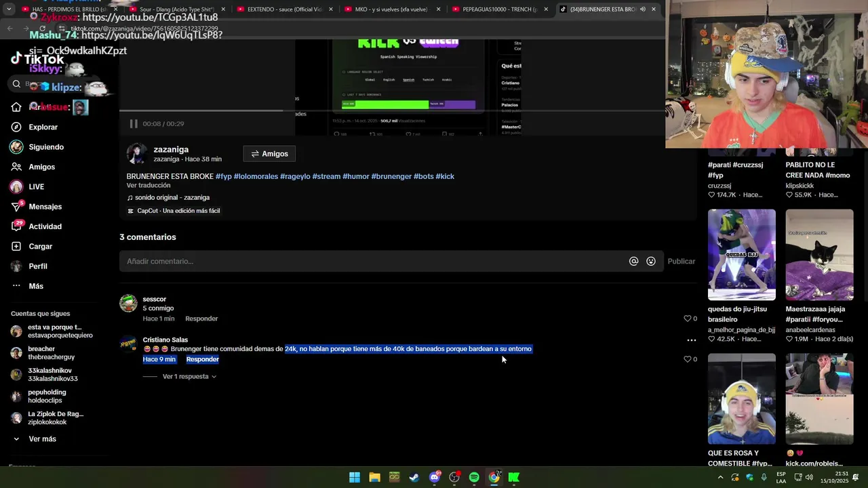
Task: Open hashtag #rageylo
Action: [x=295, y=176]
